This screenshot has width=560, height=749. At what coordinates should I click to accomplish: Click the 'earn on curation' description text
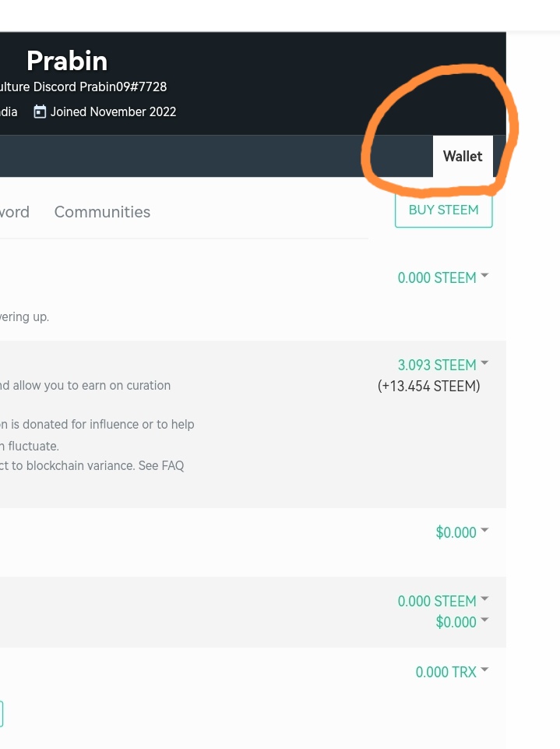(x=86, y=385)
